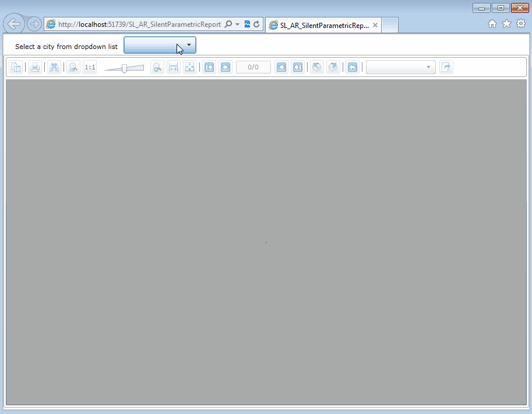Image resolution: width=532 pixels, height=414 pixels.
Task: Click the localhost URL address bar
Action: point(139,24)
